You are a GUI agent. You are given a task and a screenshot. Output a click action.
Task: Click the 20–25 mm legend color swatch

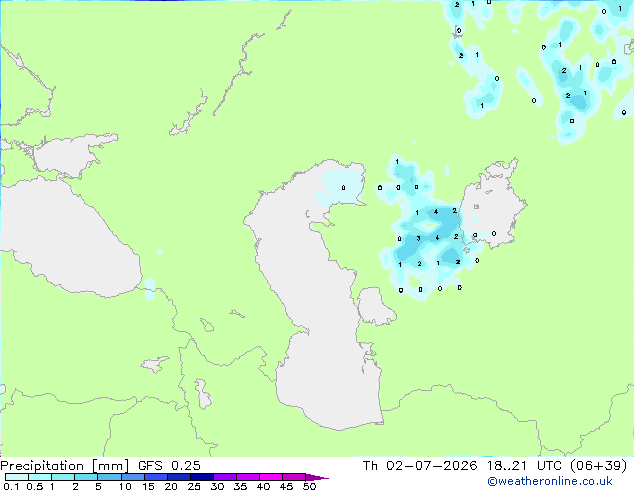click(178, 477)
